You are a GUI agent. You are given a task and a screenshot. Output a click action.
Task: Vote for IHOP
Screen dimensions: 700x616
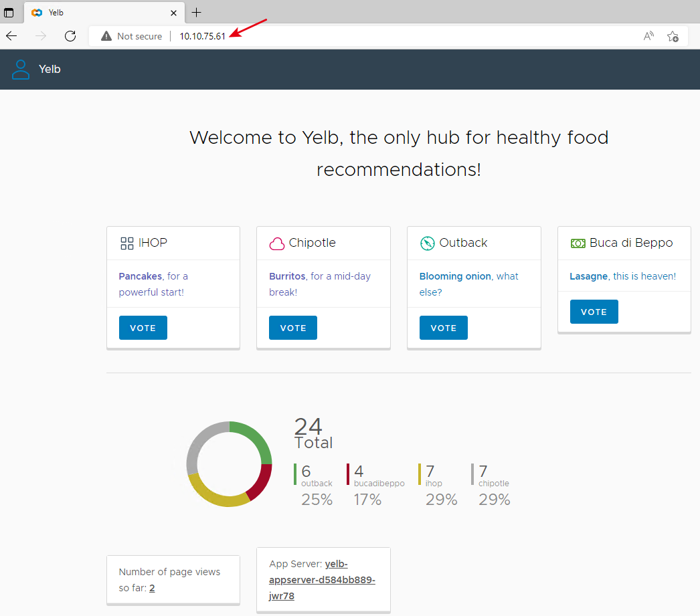pos(143,328)
